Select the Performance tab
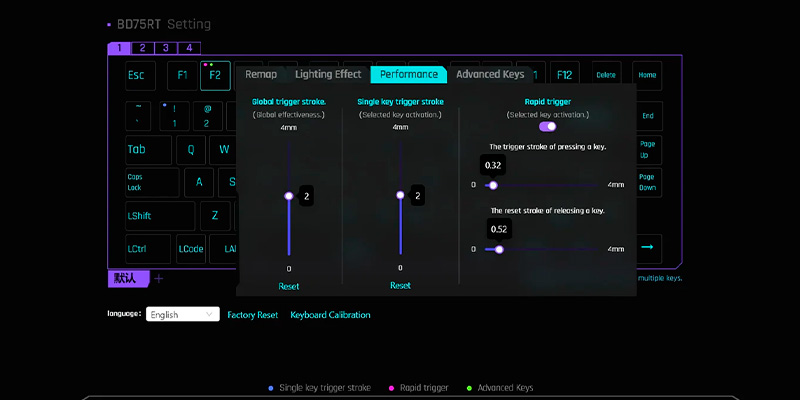Viewport: 800px width, 400px height. (x=409, y=74)
